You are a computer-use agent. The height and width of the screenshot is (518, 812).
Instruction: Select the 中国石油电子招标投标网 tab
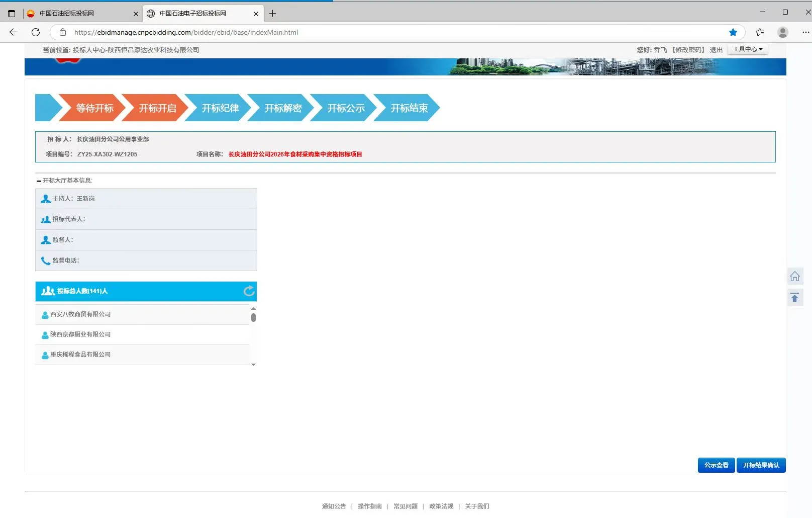[204, 14]
